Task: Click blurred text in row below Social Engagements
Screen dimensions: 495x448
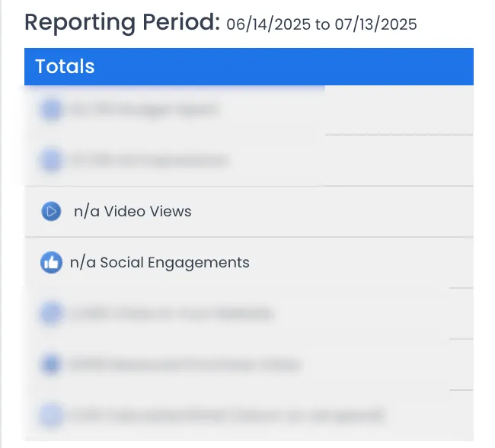Action: (172, 313)
